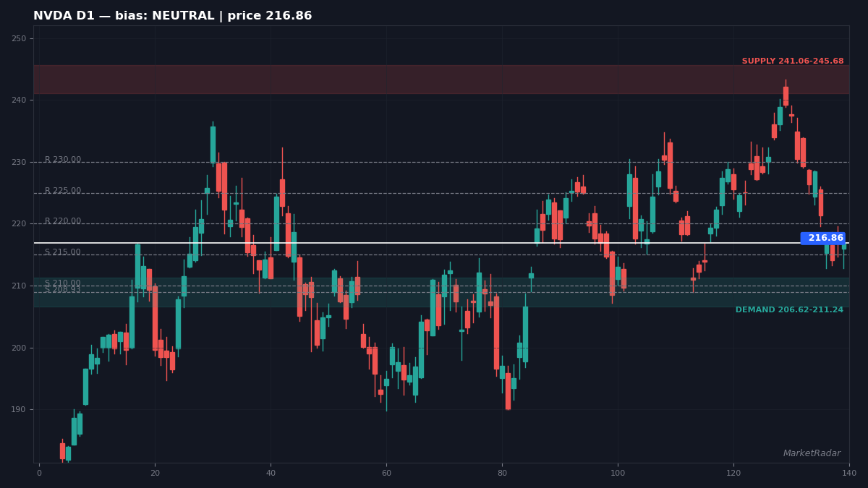Viewport: 868px width, 488px height.
Task: Click the x-axis tick label 60
Action: pos(386,473)
